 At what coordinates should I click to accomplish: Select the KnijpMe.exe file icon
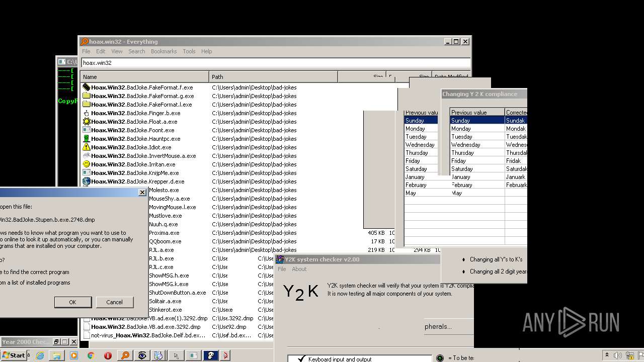point(87,173)
